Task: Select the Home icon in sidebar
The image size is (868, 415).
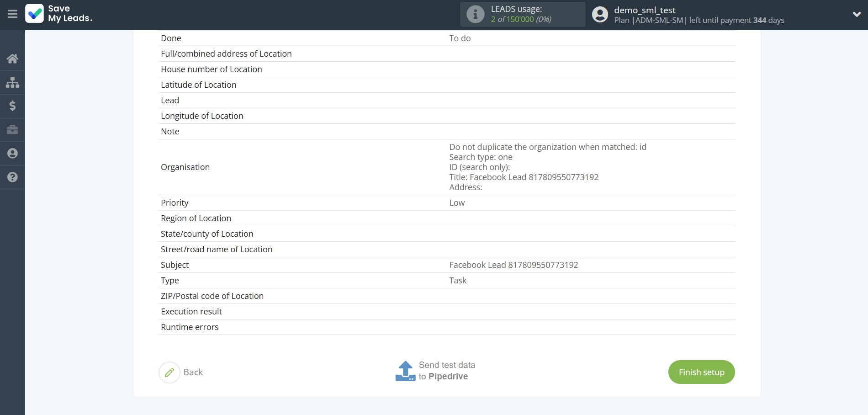Action: (12, 59)
